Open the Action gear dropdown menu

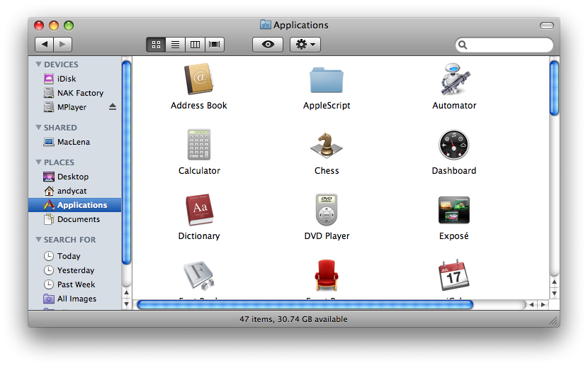coord(305,45)
